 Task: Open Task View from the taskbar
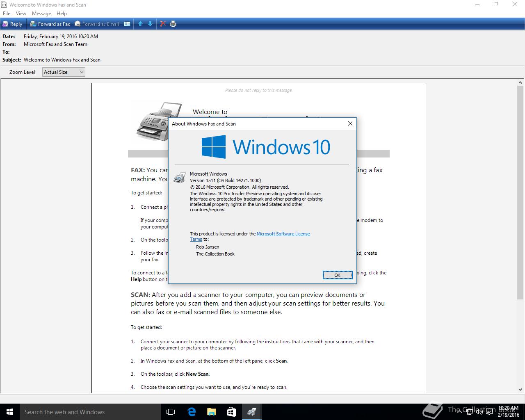click(x=171, y=412)
